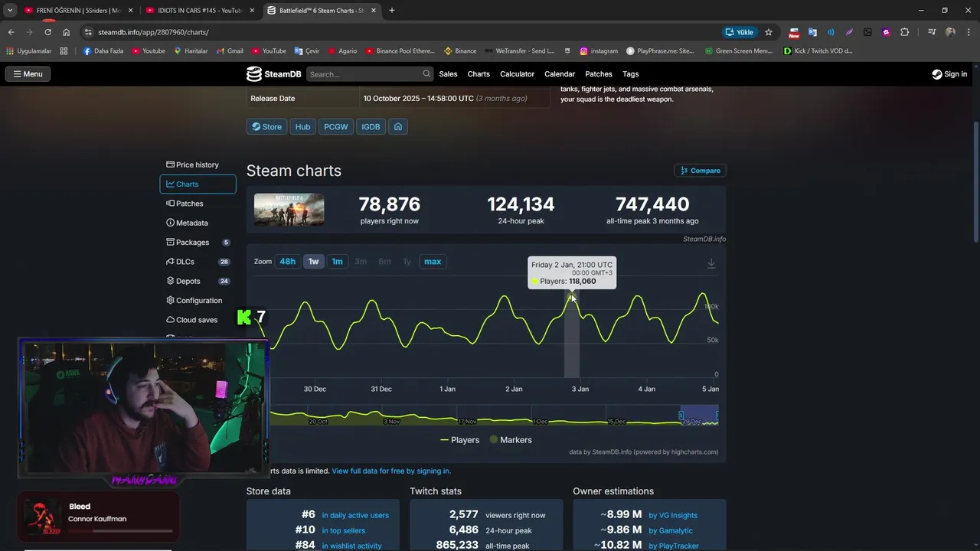
Task: Click View full data by signing in
Action: (x=391, y=471)
